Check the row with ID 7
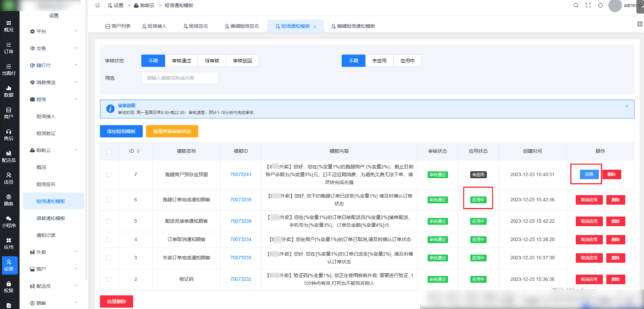 coord(109,174)
